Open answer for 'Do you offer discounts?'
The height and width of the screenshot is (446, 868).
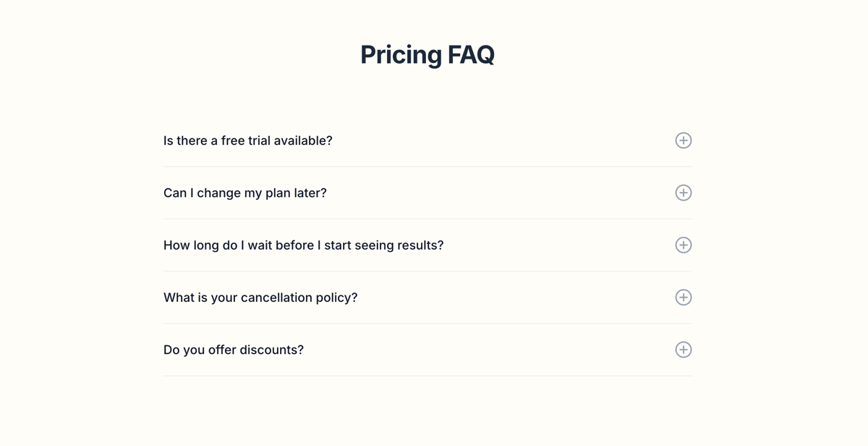point(234,349)
